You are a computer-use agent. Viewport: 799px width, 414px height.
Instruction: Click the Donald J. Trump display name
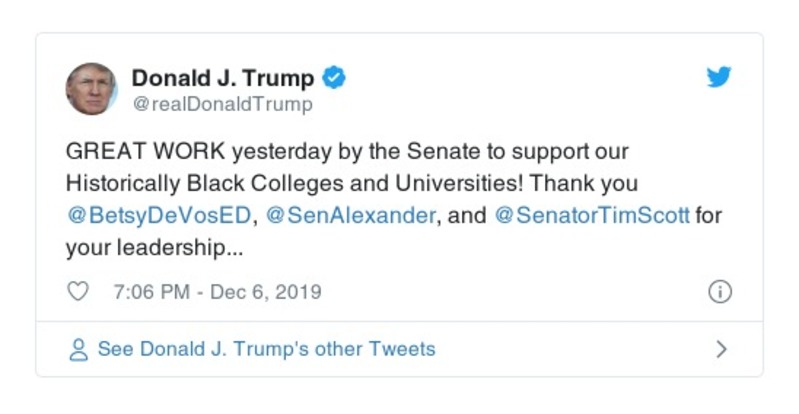coord(222,78)
